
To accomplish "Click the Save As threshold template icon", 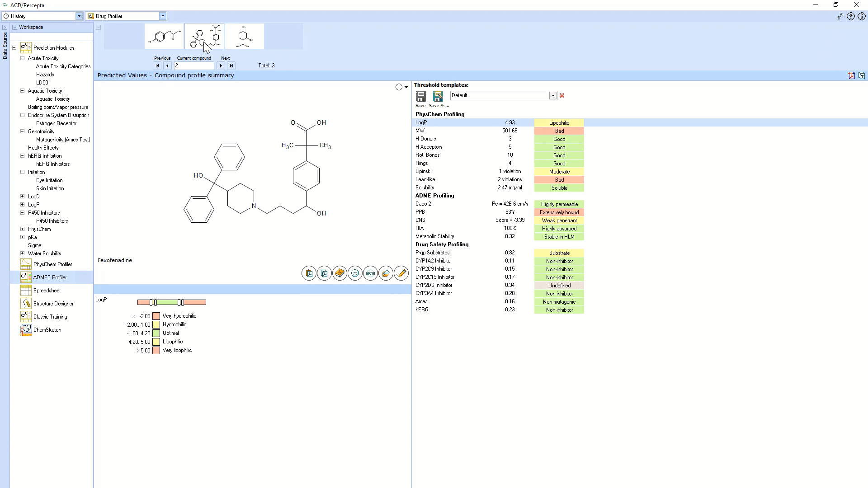I will coord(438,96).
